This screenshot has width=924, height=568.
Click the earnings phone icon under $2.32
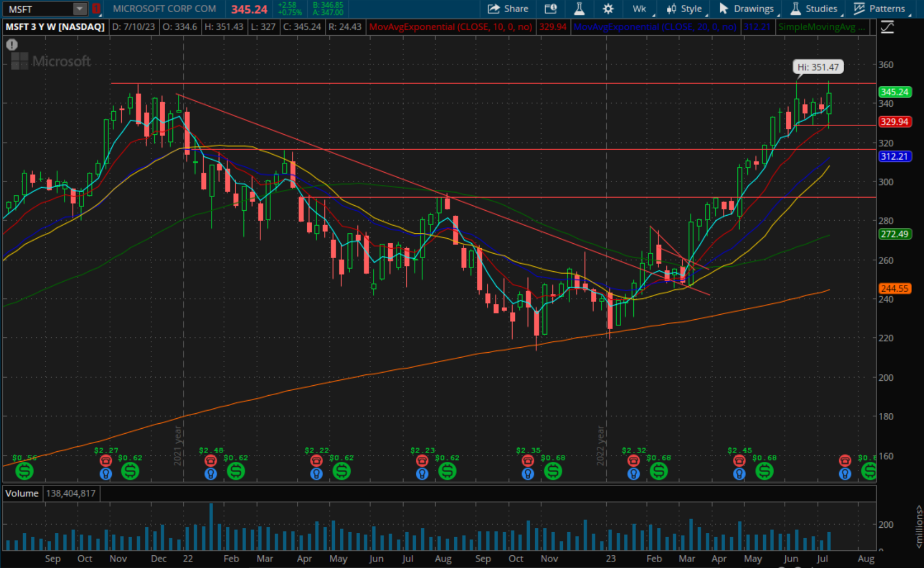tap(633, 461)
